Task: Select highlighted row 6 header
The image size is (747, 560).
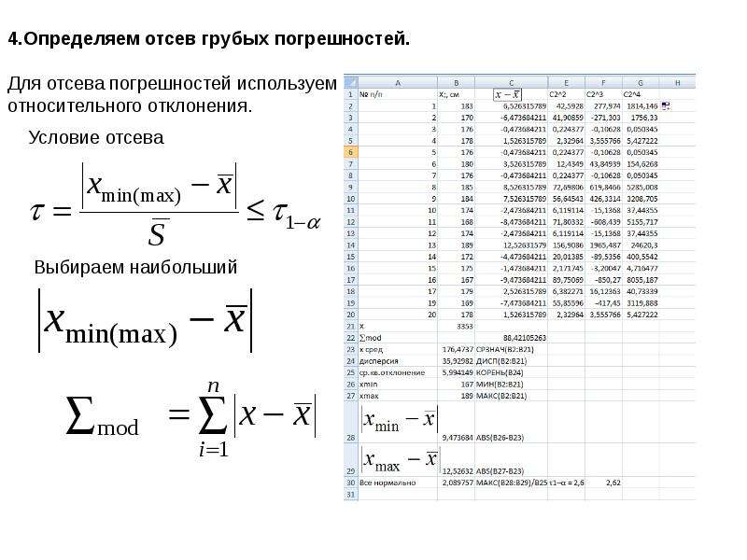Action: point(351,152)
